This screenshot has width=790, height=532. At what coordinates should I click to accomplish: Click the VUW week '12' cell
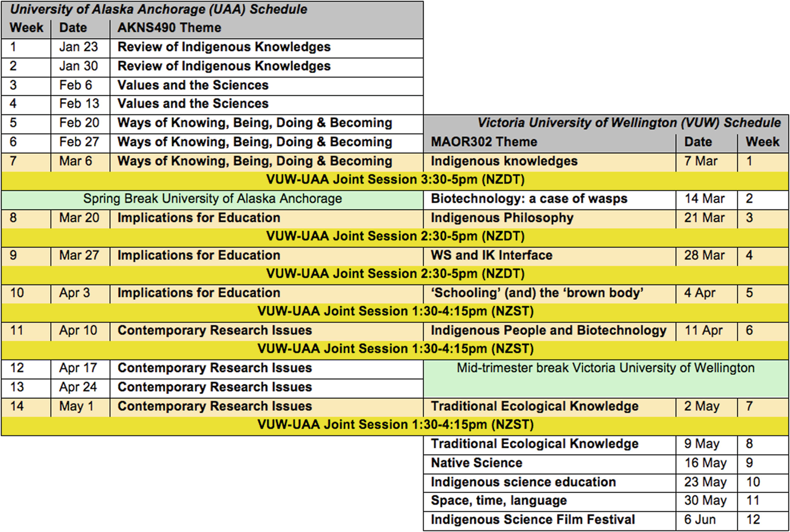click(x=763, y=521)
